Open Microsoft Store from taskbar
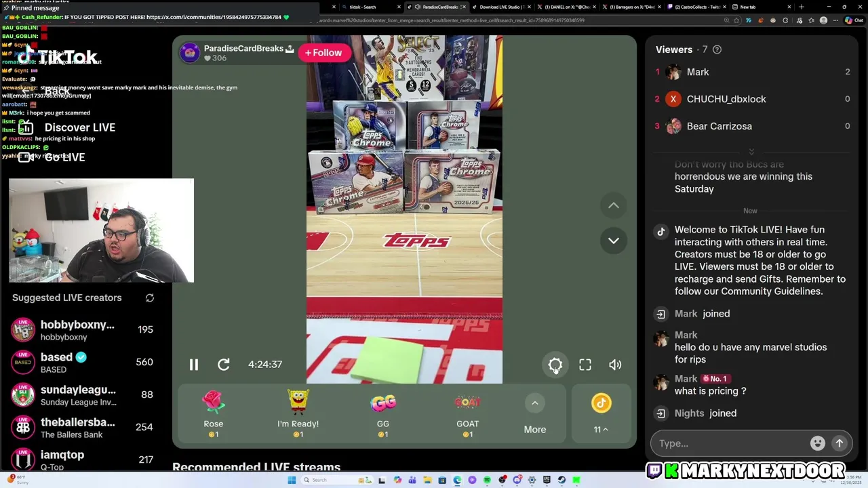Screen dimensions: 868x488 point(442,480)
